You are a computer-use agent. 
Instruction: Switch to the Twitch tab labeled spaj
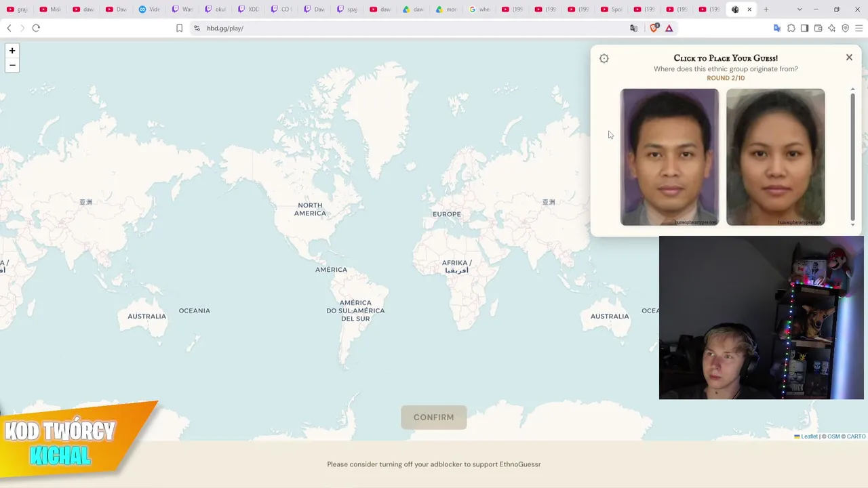[348, 9]
